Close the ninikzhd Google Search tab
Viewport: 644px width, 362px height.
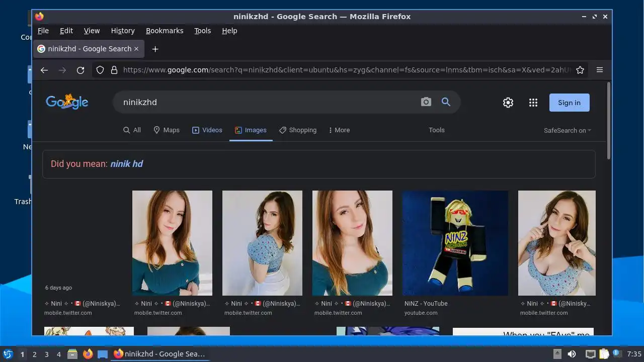coord(136,49)
